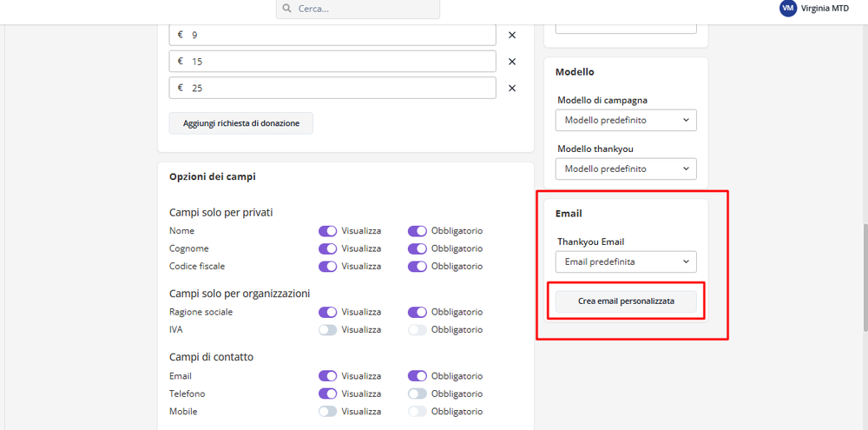The width and height of the screenshot is (868, 430).
Task: Click the 15 euro amount field
Action: (x=339, y=62)
